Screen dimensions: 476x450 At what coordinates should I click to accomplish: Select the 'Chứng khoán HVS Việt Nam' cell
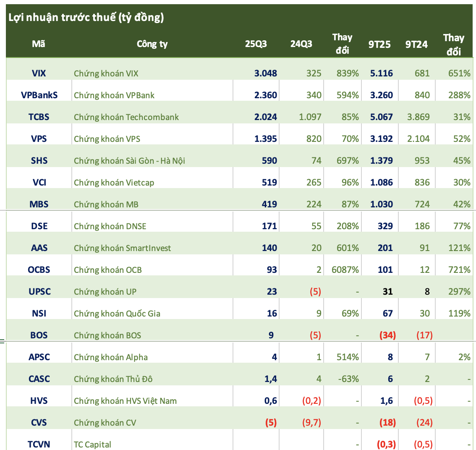(125, 401)
